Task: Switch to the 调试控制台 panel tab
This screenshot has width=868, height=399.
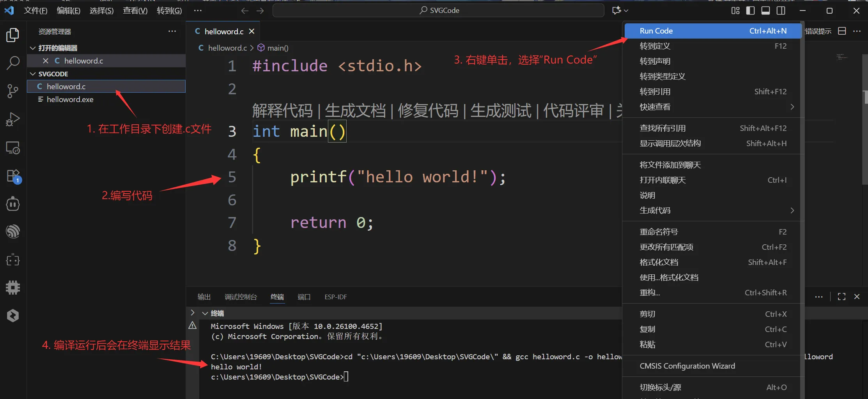Action: click(241, 297)
